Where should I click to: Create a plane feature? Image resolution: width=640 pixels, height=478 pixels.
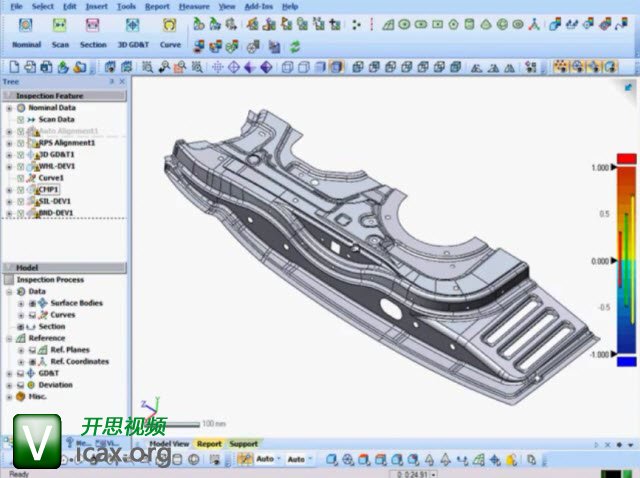point(388,25)
